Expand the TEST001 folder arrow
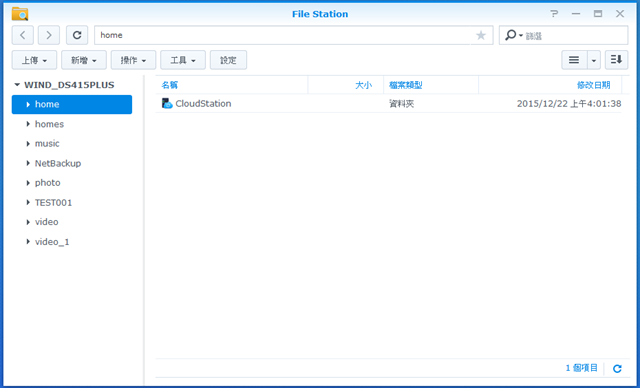Screen dimensions: 640x388 click(x=28, y=202)
